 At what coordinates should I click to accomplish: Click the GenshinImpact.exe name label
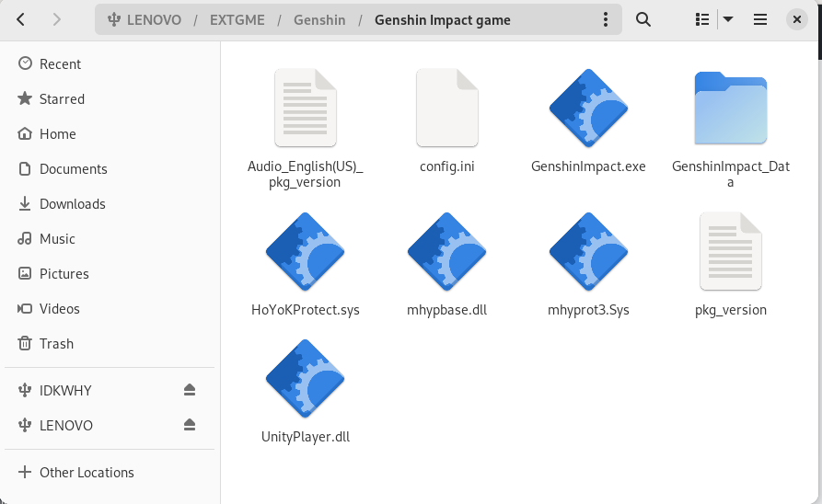(588, 166)
